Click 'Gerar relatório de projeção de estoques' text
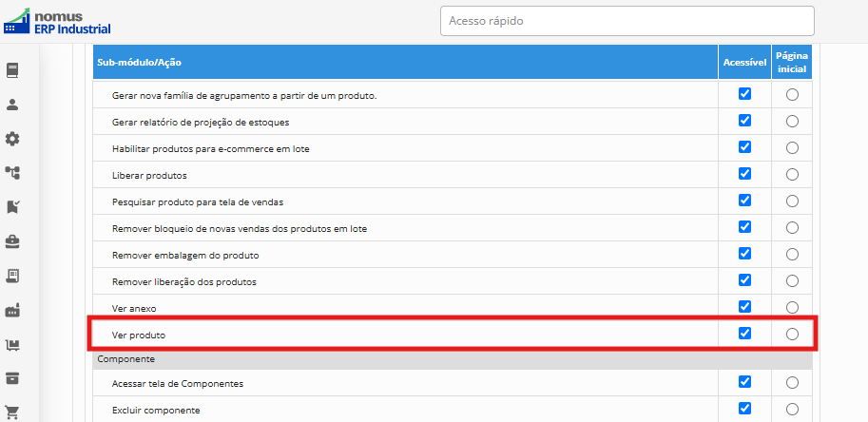Viewport: 868px width, 422px height. pos(201,123)
